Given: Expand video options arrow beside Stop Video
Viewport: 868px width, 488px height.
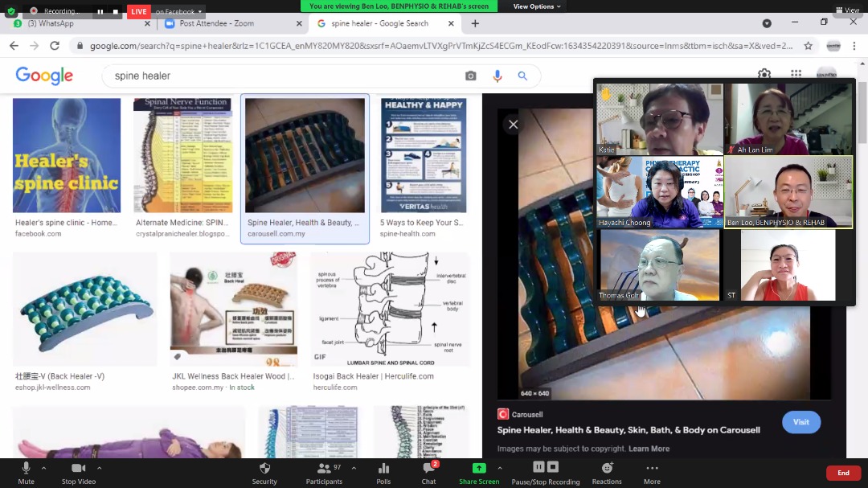Looking at the screenshot, I should tap(100, 467).
